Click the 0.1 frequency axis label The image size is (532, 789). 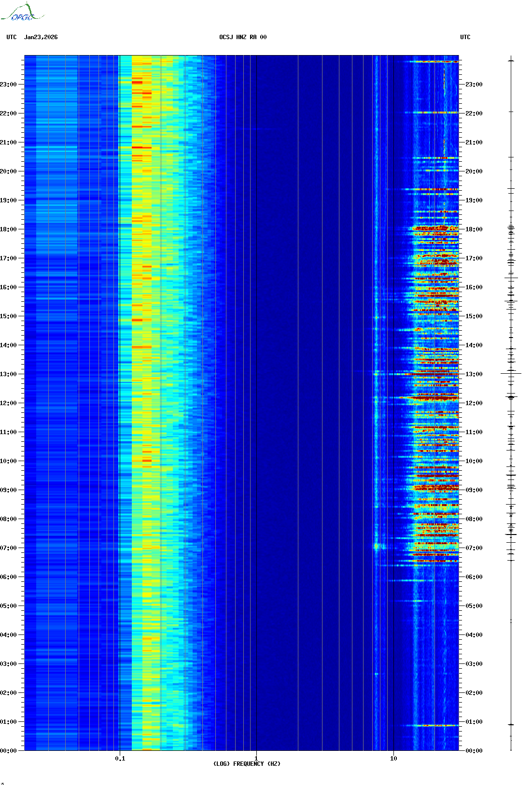tap(120, 759)
